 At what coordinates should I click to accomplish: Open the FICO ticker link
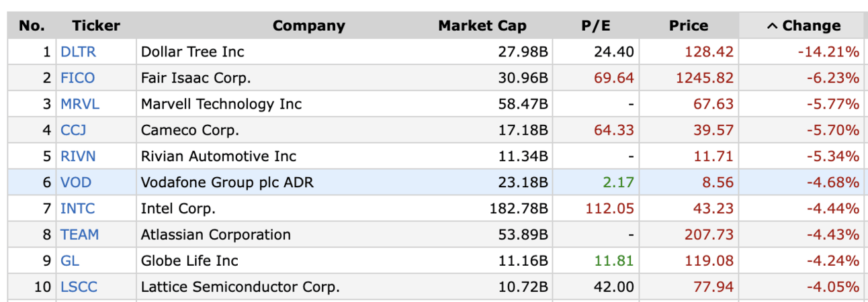click(x=77, y=78)
